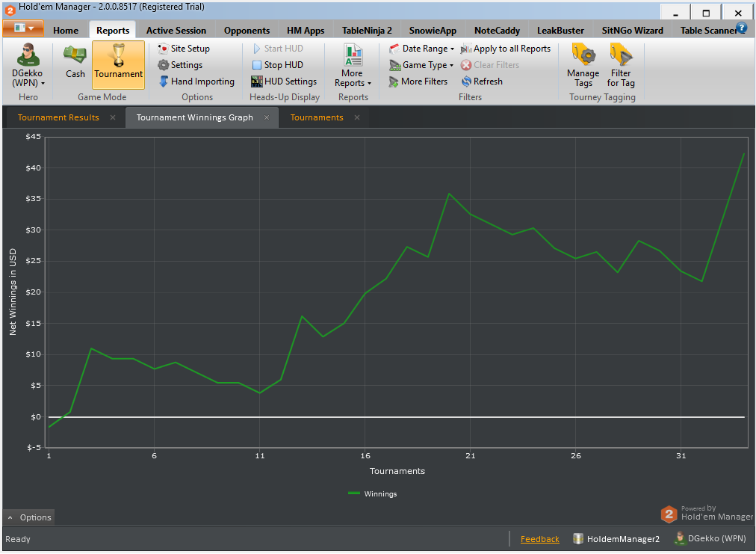Click the 'Tournaments' x-axis title
The height and width of the screenshot is (554, 756).
pyautogui.click(x=397, y=471)
